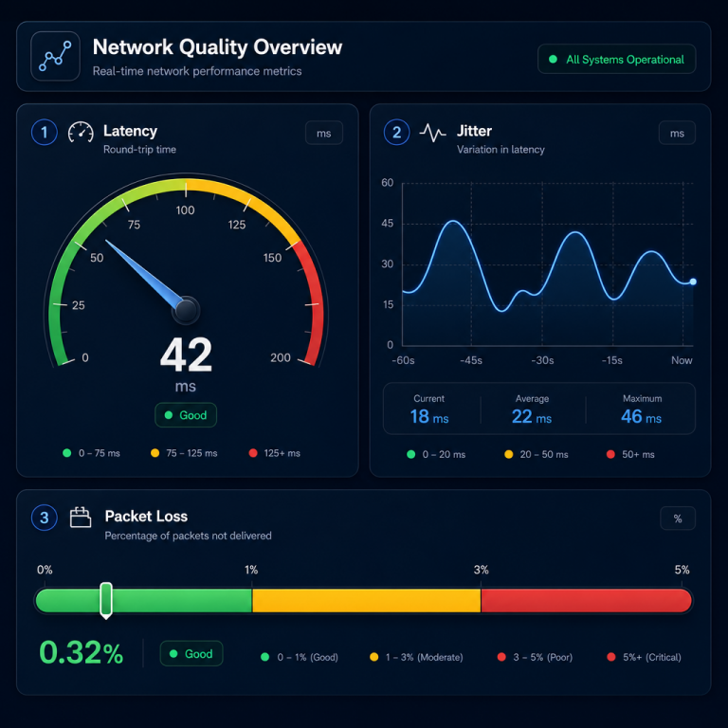Click the packet loss slider handle

click(x=106, y=600)
